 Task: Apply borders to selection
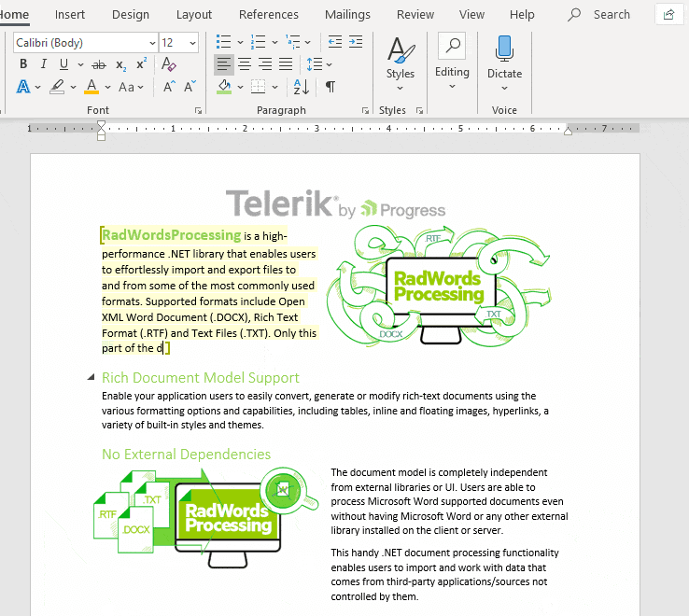pos(259,87)
